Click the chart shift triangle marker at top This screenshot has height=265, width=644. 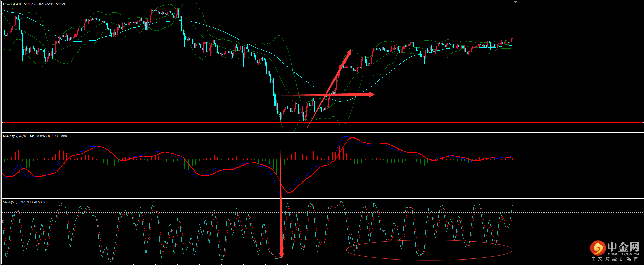point(515,2)
